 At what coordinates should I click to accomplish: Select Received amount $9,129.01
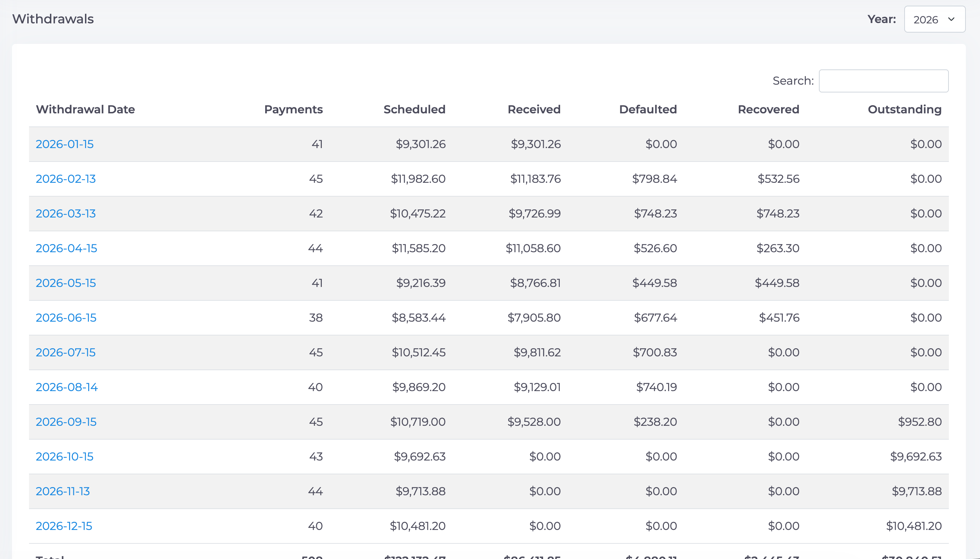537,387
